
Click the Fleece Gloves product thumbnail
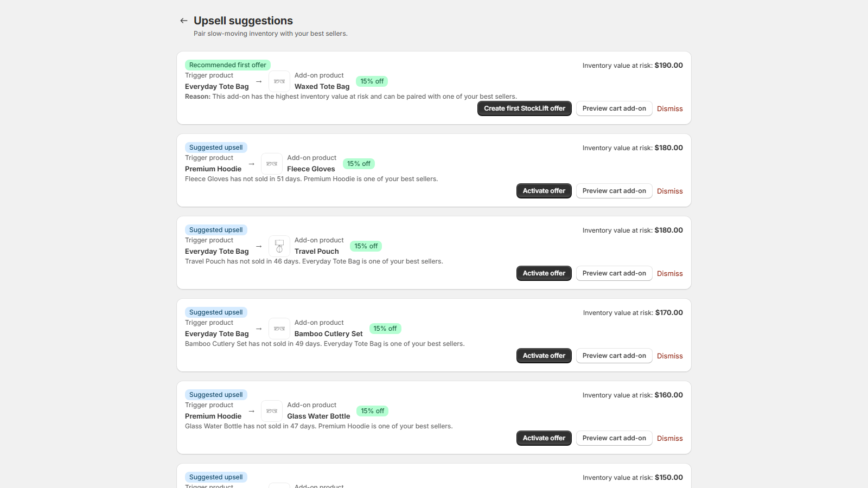(x=272, y=164)
